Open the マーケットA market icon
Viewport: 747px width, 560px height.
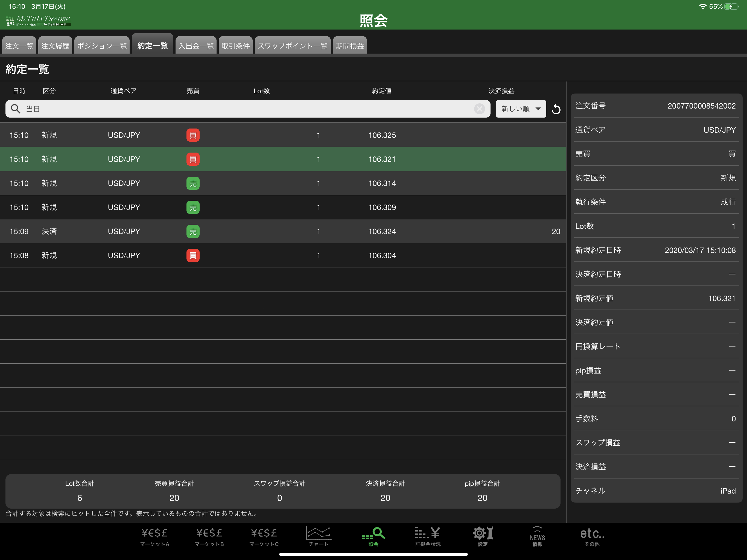(x=155, y=537)
